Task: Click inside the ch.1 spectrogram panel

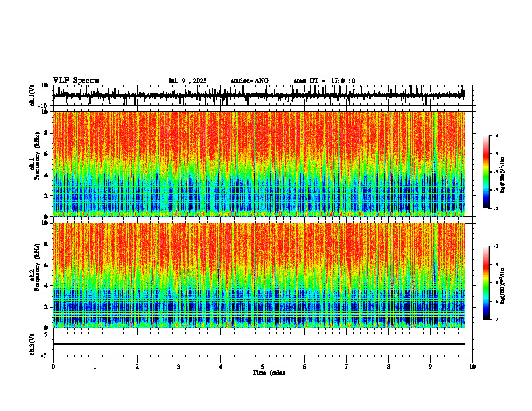Action: click(259, 164)
